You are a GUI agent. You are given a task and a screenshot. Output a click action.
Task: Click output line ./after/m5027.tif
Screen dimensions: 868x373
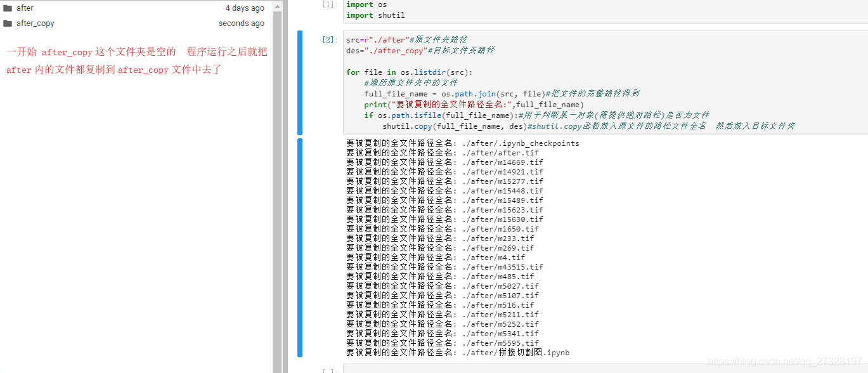(x=443, y=286)
